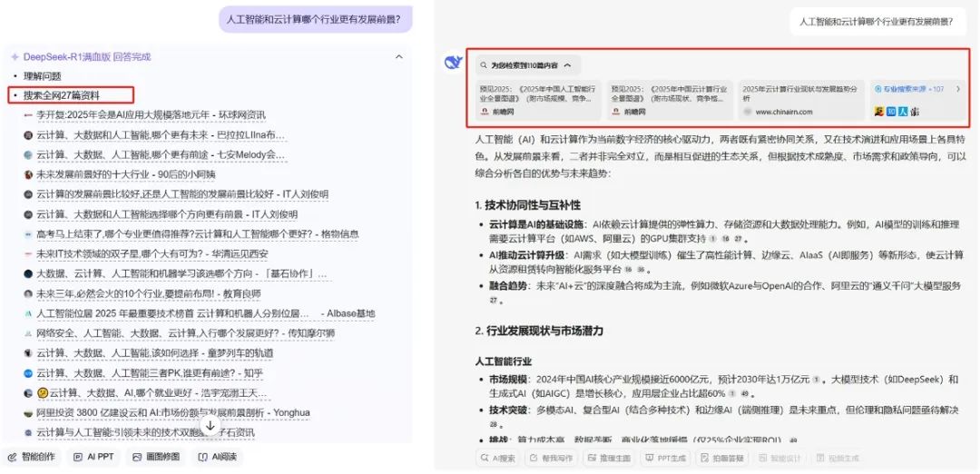Viewport: 980px width, 474px height.
Task: Click 视频生成 button
Action: point(837,459)
